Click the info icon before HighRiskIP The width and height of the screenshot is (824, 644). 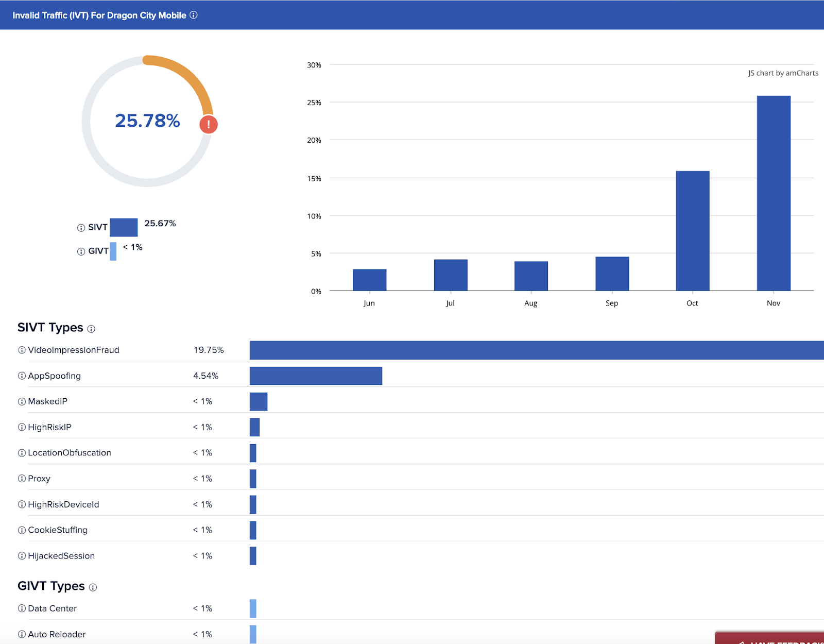[x=22, y=427]
